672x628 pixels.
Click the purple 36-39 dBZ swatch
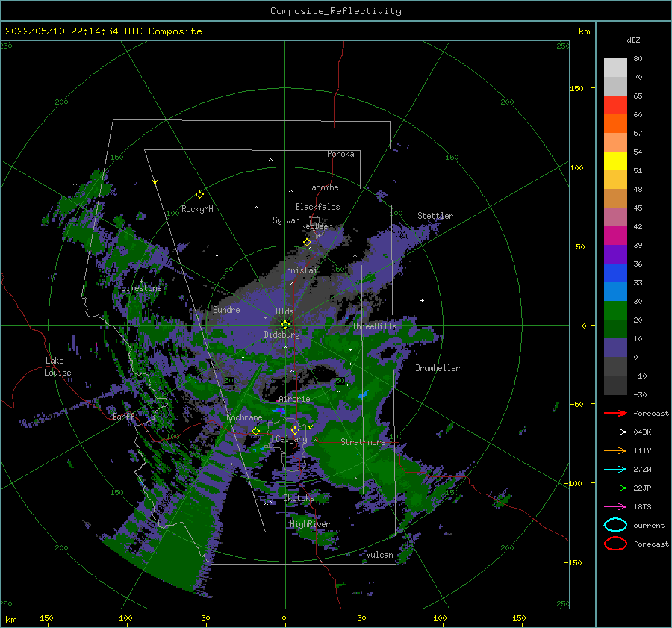click(615, 255)
